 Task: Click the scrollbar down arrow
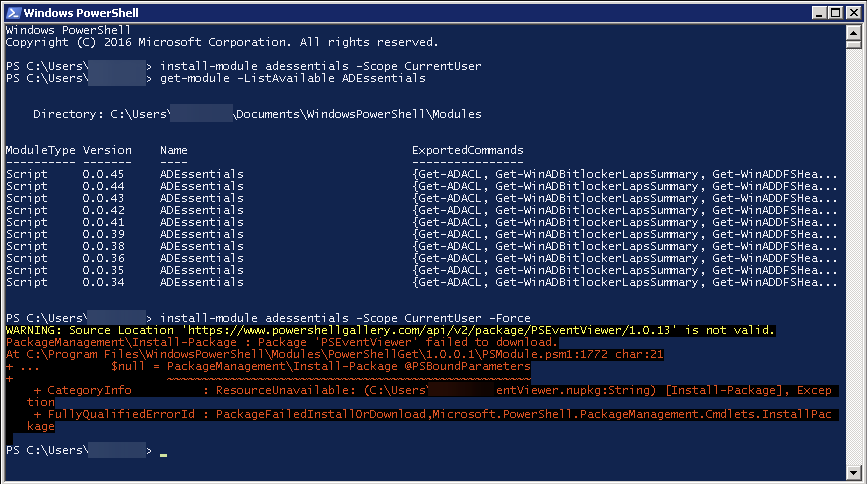point(853,469)
